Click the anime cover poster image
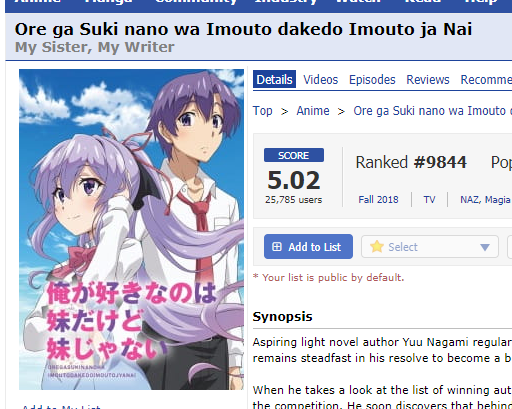 131,229
